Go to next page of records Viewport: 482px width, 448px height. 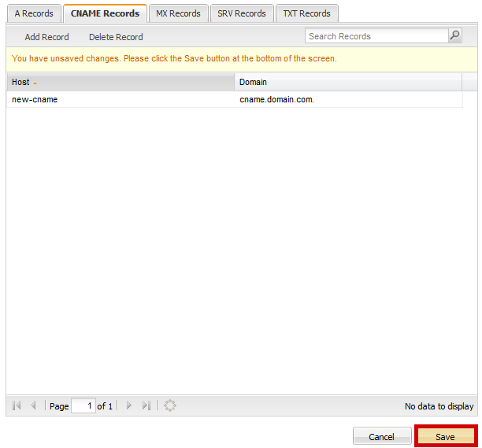(x=129, y=406)
